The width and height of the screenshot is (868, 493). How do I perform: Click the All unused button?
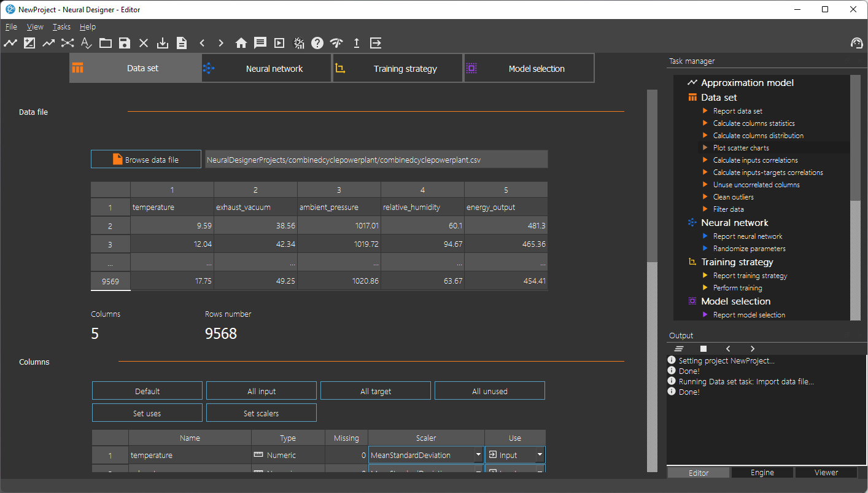(489, 391)
